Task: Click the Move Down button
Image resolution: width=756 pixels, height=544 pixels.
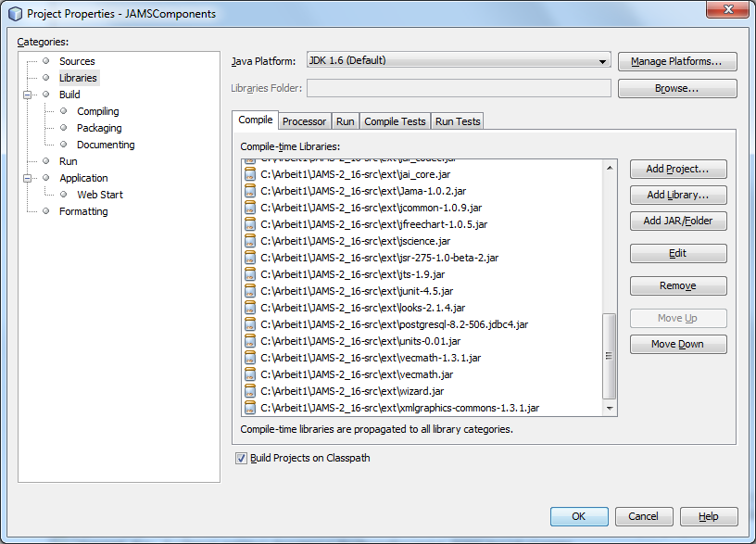Action: [x=677, y=344]
